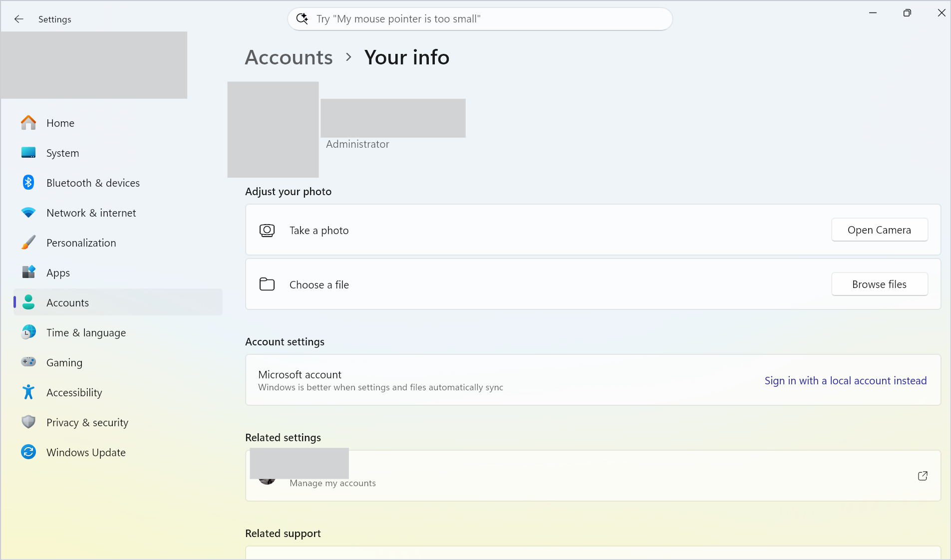Screen dimensions: 951x560
Task: Click Sign in with a local account instead
Action: pos(845,381)
